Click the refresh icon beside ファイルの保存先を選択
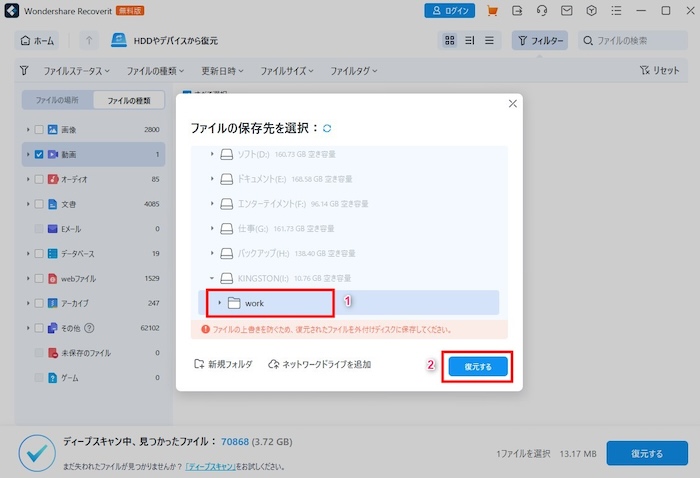 pyautogui.click(x=327, y=129)
